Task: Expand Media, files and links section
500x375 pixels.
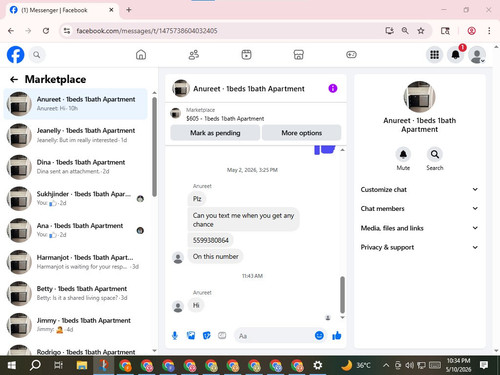Action: click(419, 228)
